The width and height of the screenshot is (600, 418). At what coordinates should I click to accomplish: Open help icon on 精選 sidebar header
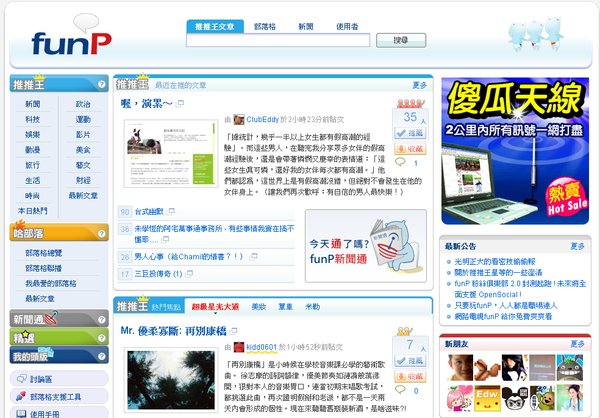101,338
